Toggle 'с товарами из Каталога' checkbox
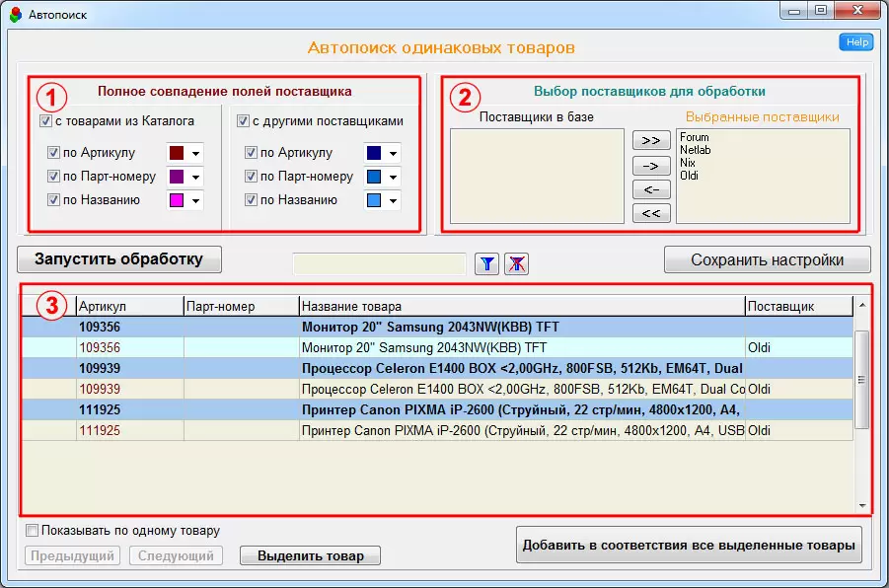Image resolution: width=889 pixels, height=588 pixels. point(45,121)
